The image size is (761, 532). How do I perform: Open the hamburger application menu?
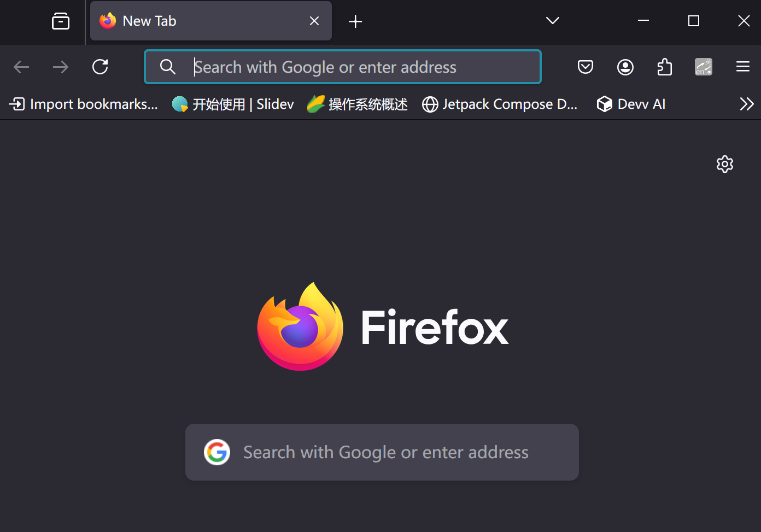coord(742,67)
